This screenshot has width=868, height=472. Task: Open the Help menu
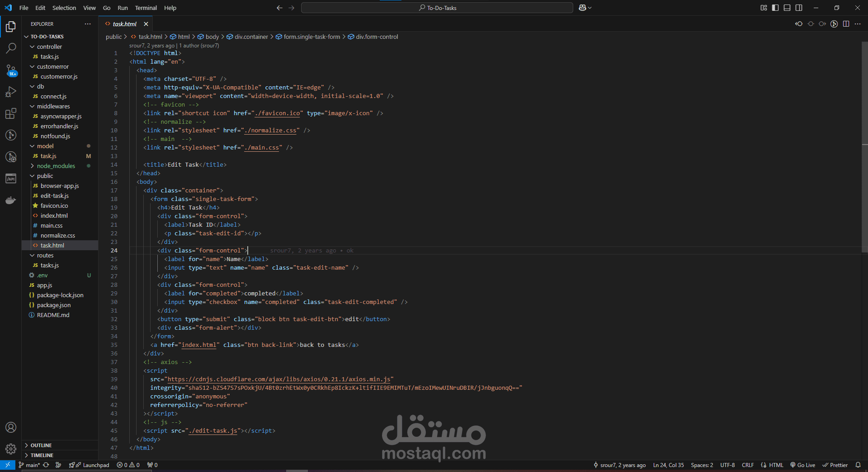click(x=170, y=8)
